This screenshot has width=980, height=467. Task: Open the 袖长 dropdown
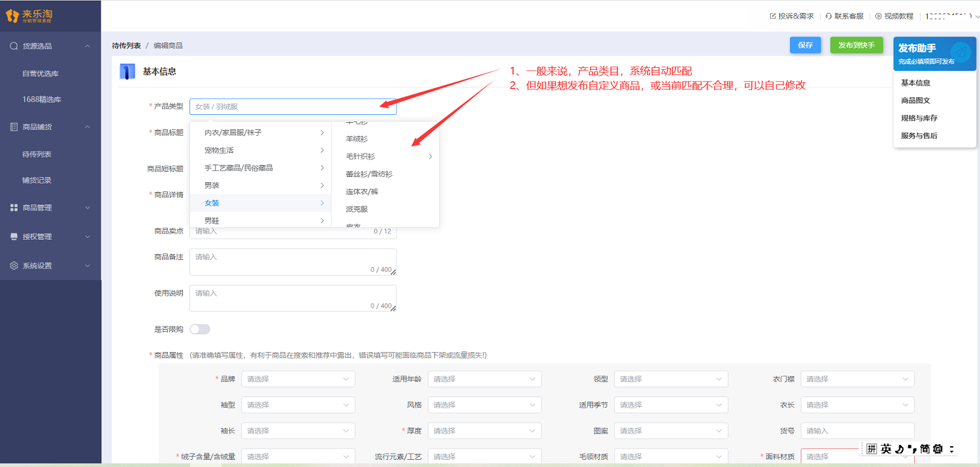click(298, 431)
